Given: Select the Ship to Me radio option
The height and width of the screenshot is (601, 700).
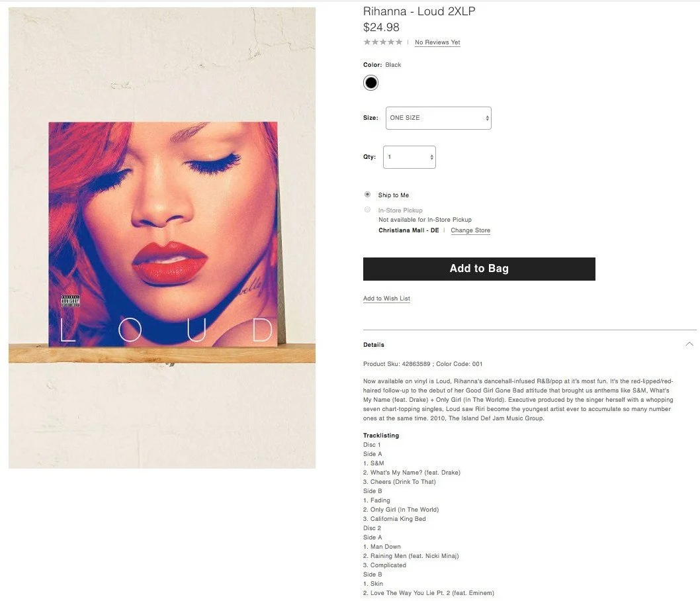Looking at the screenshot, I should pos(367,195).
